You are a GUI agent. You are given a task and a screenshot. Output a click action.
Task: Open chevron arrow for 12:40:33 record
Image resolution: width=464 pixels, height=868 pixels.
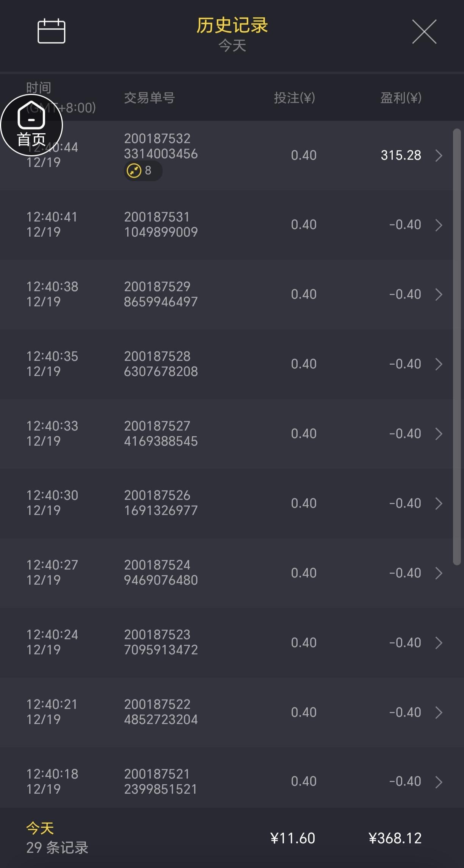pyautogui.click(x=439, y=434)
